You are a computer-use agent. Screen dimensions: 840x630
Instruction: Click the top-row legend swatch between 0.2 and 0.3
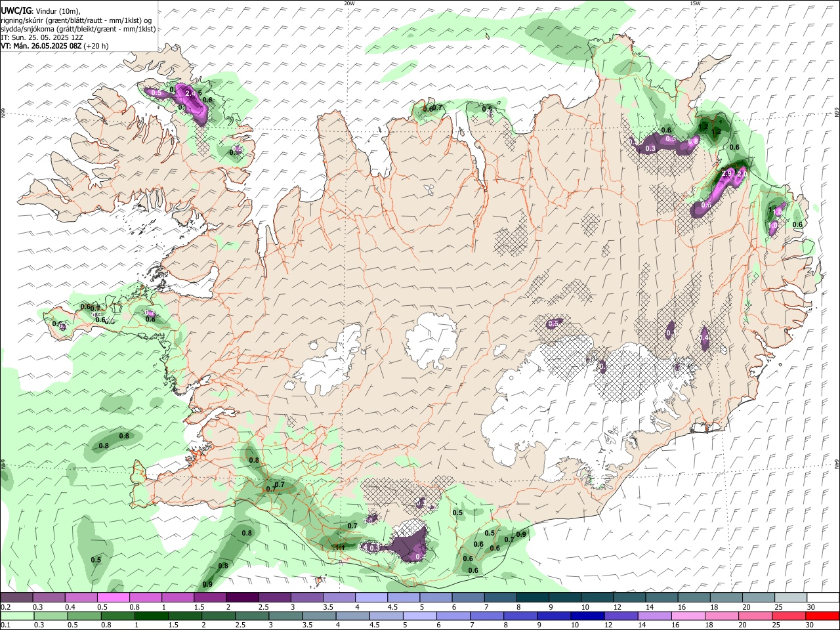click(16, 598)
